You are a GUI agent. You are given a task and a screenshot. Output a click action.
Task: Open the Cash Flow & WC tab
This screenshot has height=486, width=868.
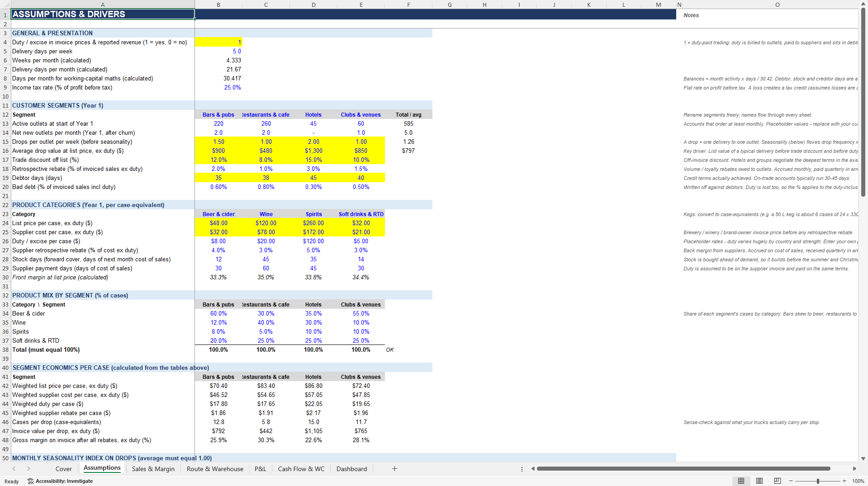point(301,469)
